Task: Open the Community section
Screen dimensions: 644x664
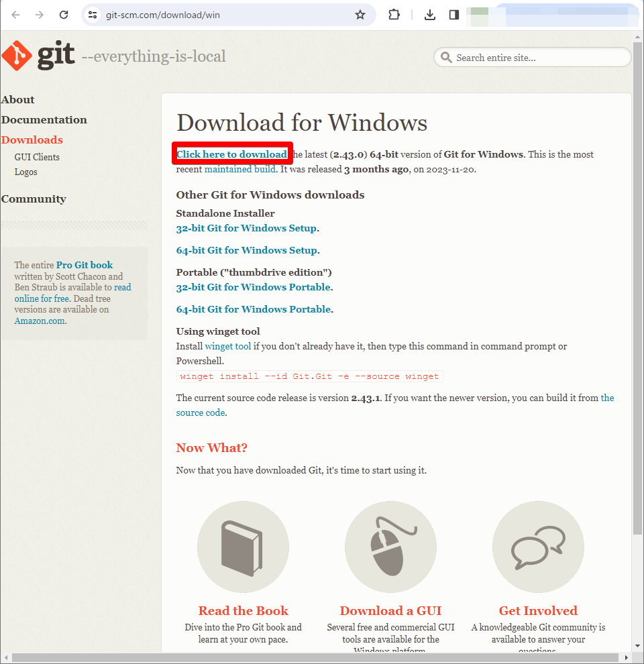Action: click(x=34, y=199)
